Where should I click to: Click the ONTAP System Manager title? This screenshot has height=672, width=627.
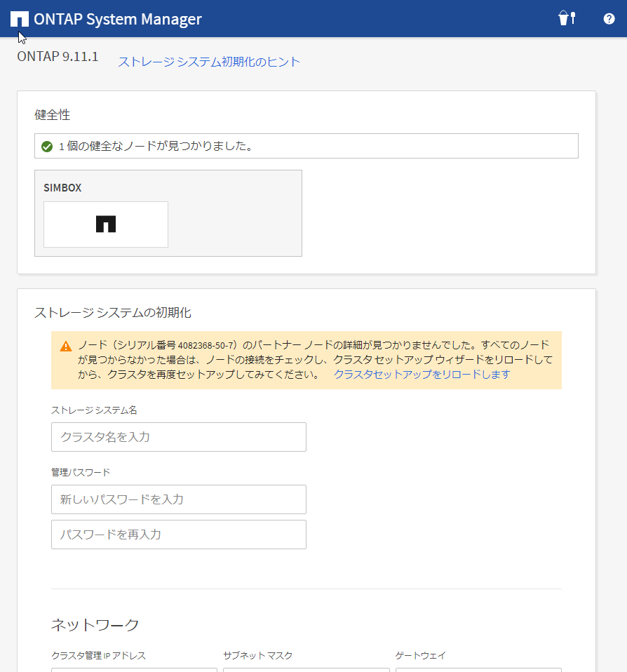coord(118,19)
